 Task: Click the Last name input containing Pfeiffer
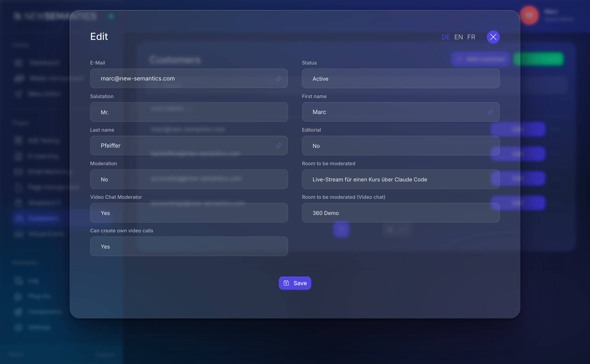tap(189, 146)
